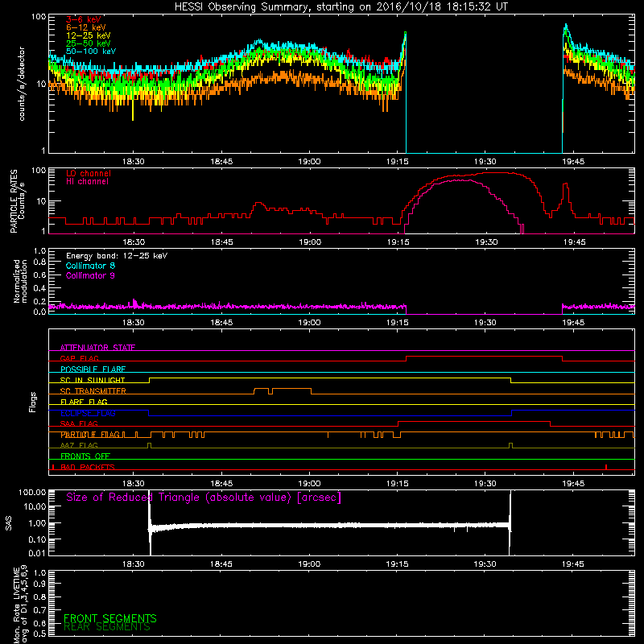The width and height of the screenshot is (644, 644).
Task: Select the 3-6 keV legend label
Action: (x=84, y=19)
